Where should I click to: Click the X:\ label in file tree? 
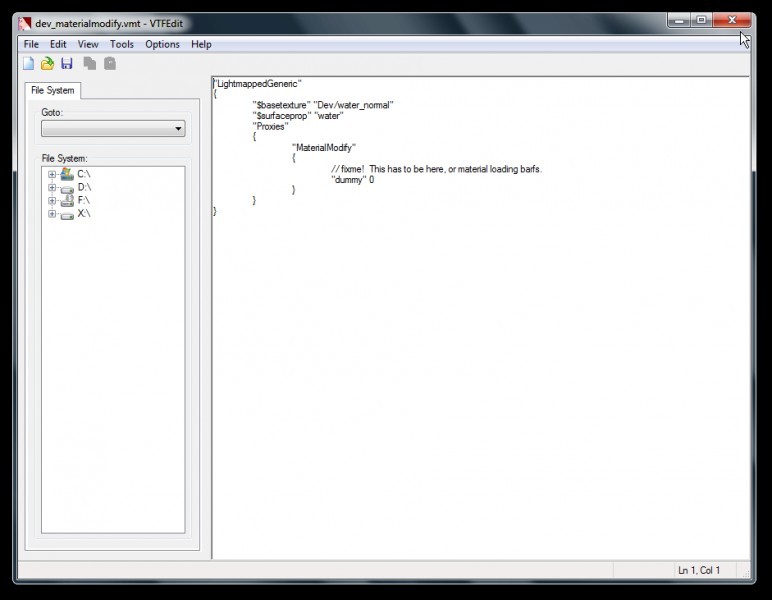point(84,213)
